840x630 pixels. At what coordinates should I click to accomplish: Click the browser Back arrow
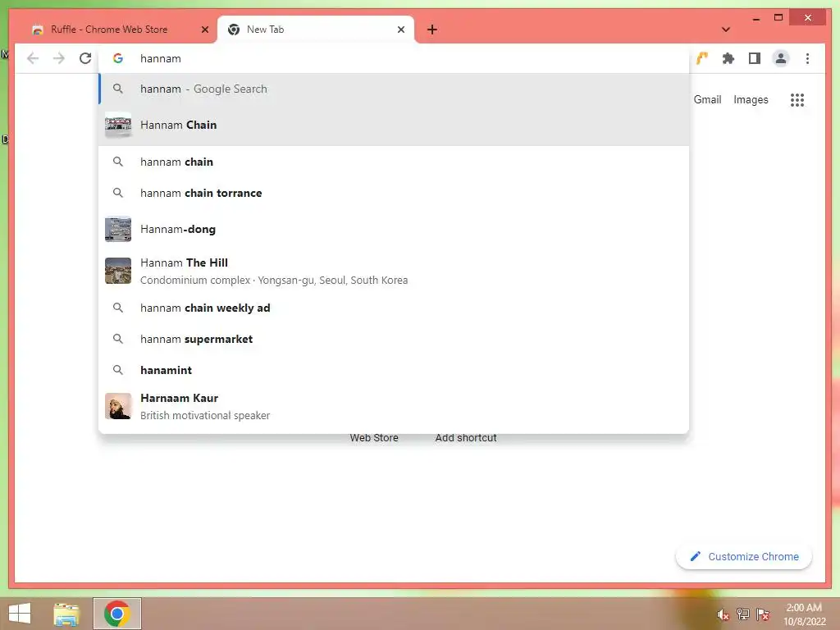[33, 58]
